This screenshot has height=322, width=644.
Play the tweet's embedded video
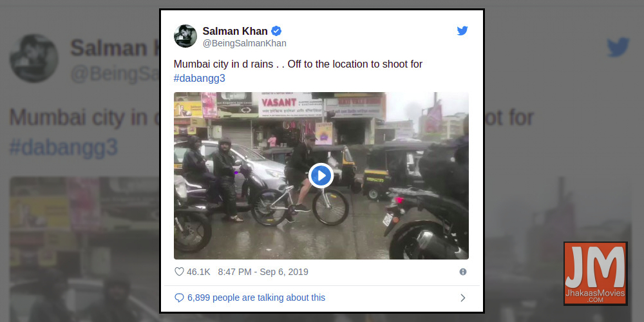321,176
